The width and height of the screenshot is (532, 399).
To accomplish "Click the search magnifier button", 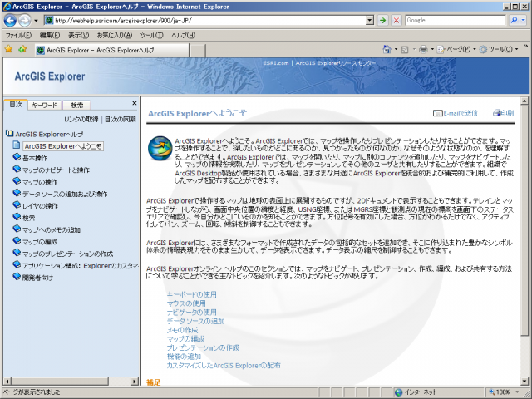I will 514,20.
